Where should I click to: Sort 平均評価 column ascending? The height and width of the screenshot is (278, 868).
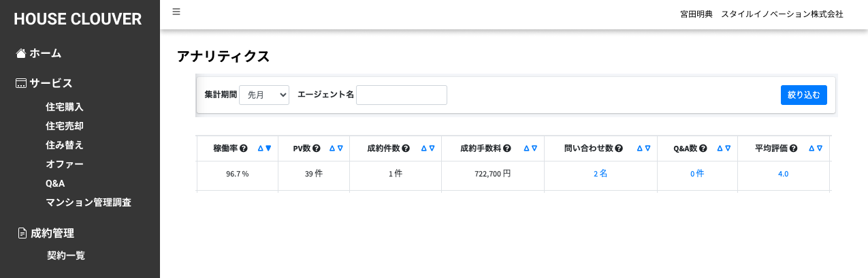[x=811, y=149]
